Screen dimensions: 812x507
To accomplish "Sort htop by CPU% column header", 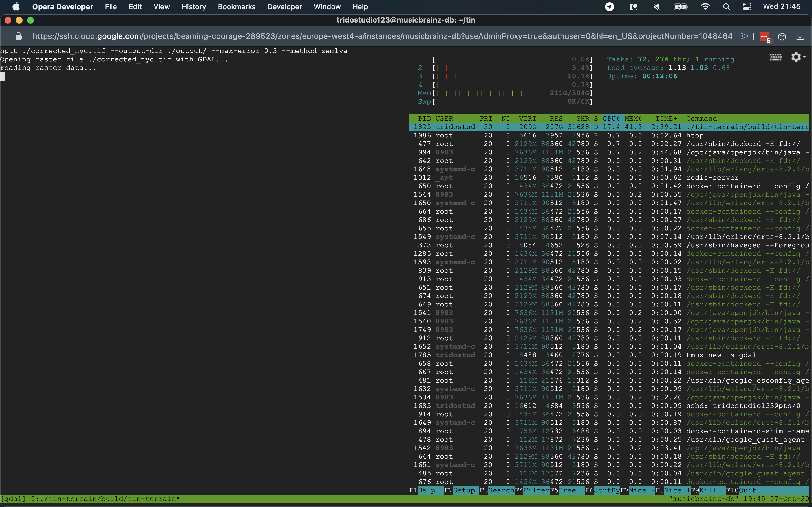I will click(611, 118).
